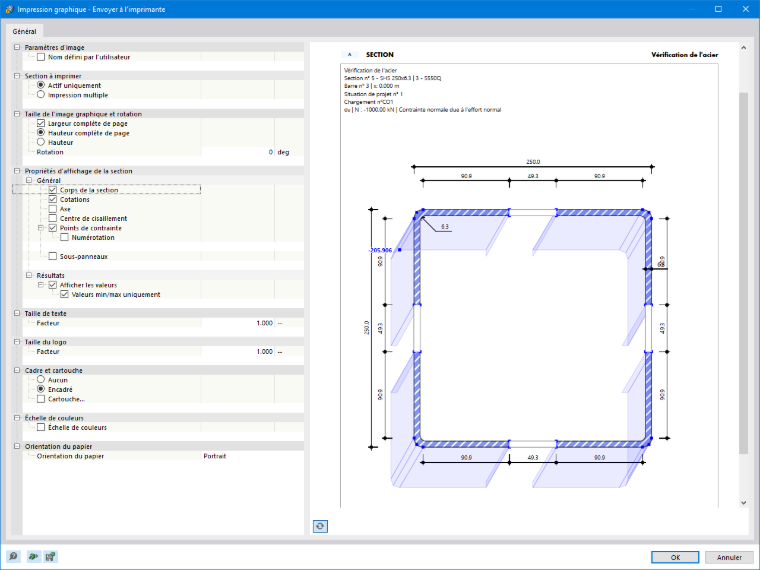Select 'Encadré' radio button
Image resolution: width=760 pixels, height=570 pixels.
tap(41, 389)
